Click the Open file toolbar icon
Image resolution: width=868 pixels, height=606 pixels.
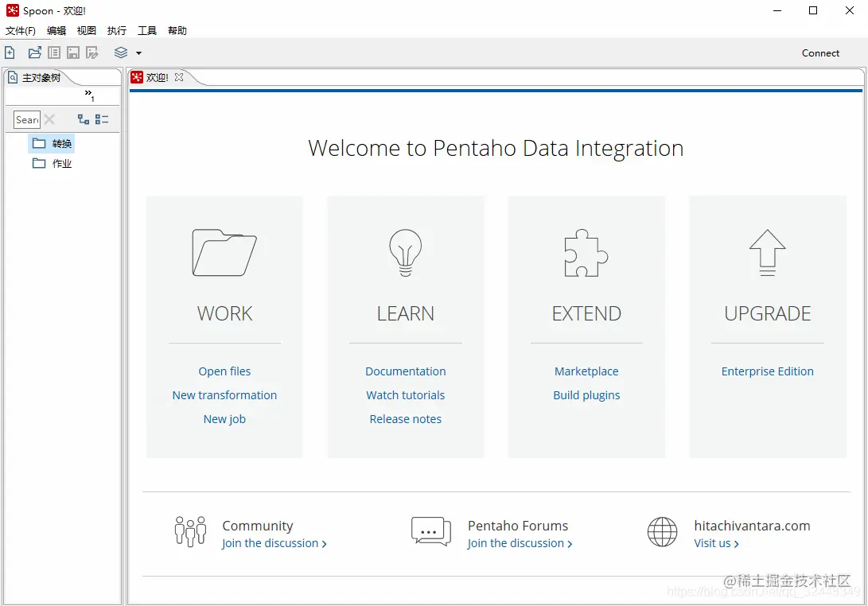click(x=35, y=52)
